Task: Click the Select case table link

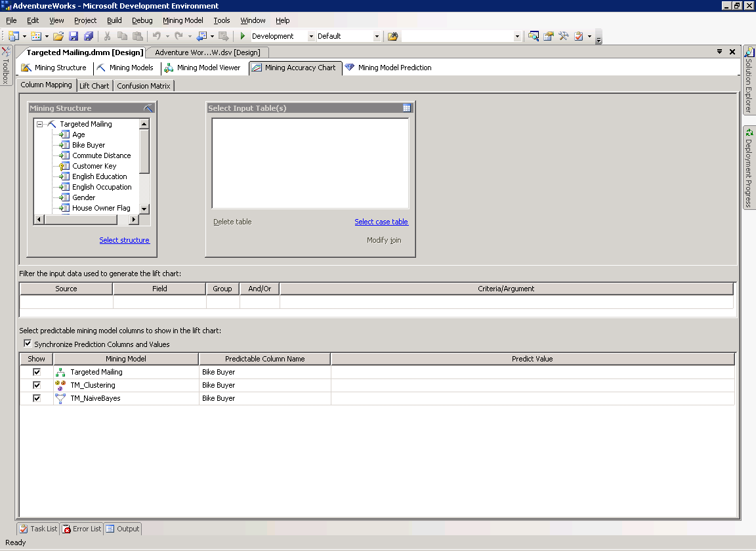Action: click(x=381, y=222)
